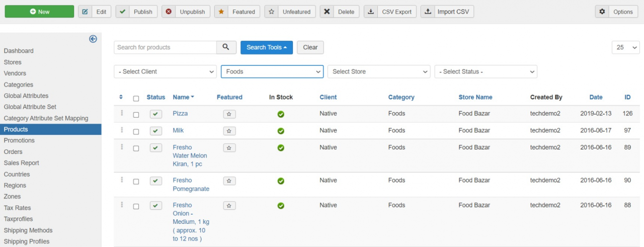Expand the Select Store dropdown
Image resolution: width=644 pixels, height=247 pixels.
[x=378, y=71]
